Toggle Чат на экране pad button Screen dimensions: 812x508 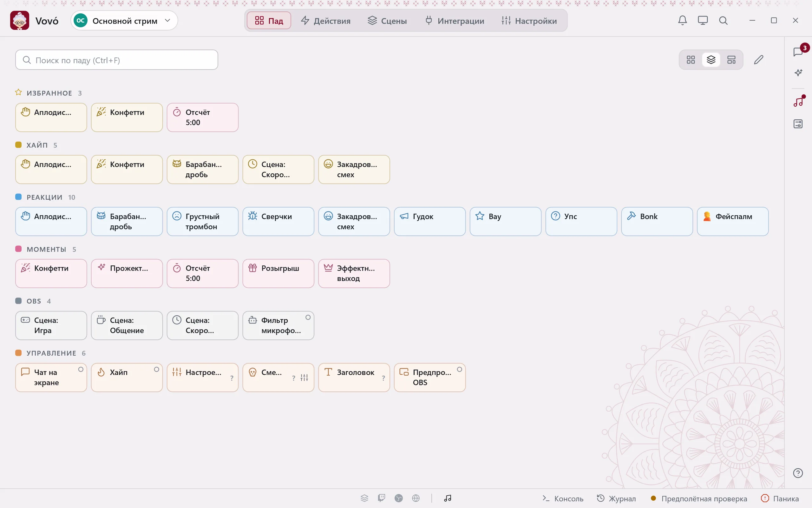click(51, 377)
